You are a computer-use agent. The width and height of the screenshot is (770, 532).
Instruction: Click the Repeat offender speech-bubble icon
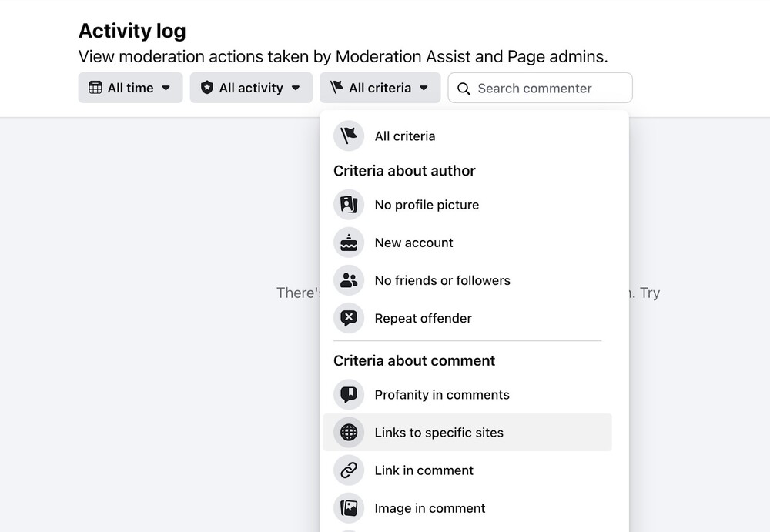[x=349, y=318]
